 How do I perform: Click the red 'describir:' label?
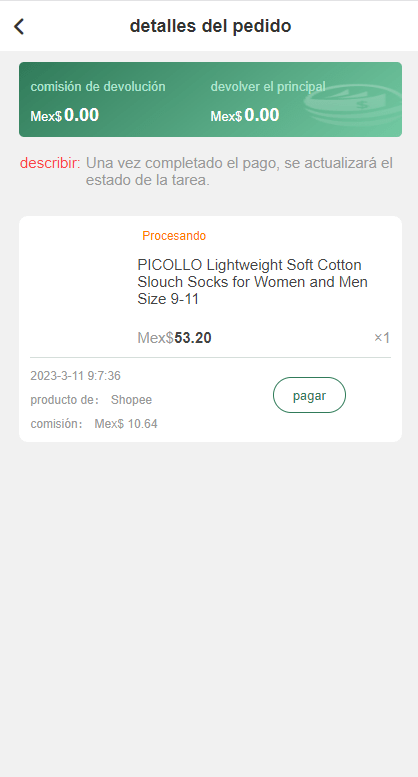pos(50,163)
